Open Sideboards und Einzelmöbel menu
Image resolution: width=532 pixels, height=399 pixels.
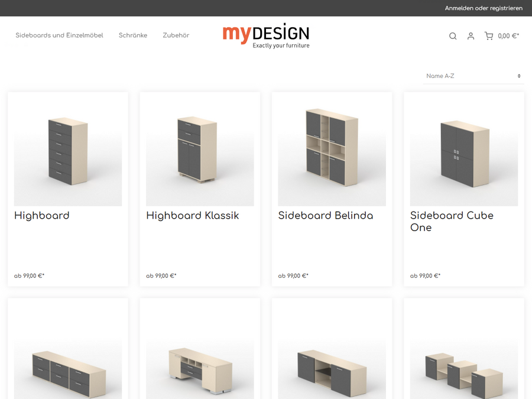click(59, 35)
